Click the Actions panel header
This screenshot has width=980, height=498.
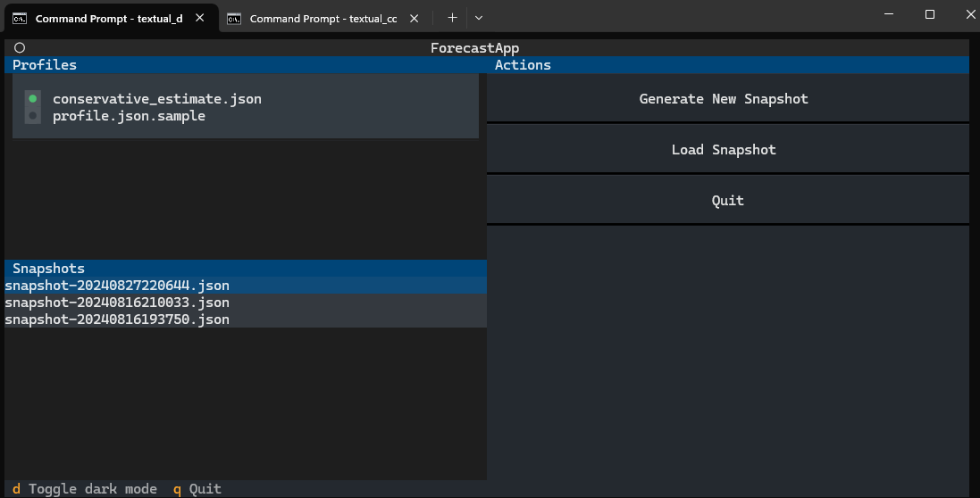point(727,65)
